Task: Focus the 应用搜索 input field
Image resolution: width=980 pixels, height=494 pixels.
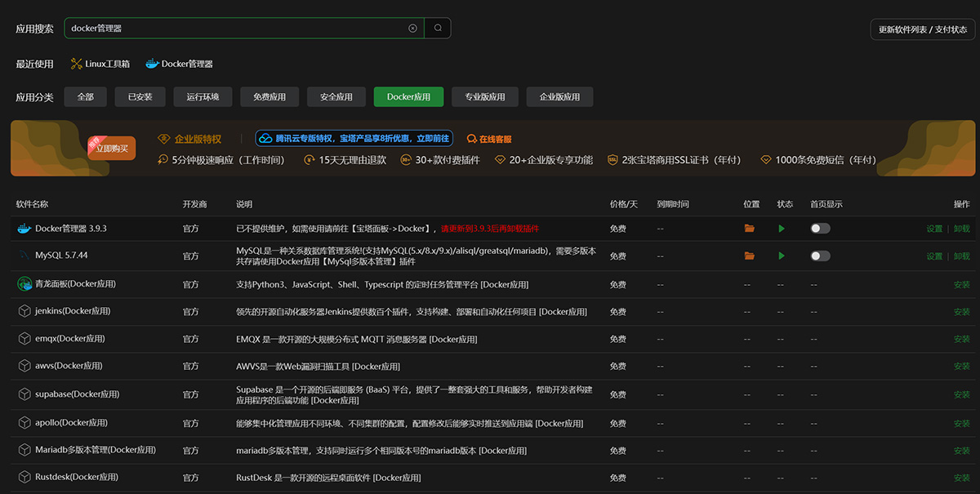Action: tap(237, 28)
